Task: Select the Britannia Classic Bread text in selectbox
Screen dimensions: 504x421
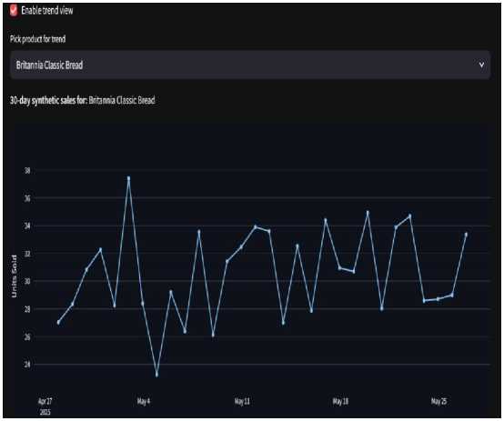Action: [x=49, y=65]
